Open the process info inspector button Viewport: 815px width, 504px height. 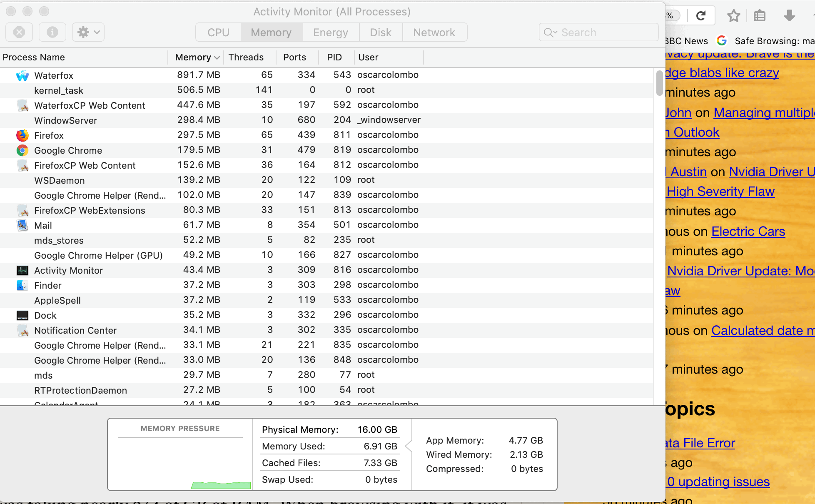pos(52,32)
